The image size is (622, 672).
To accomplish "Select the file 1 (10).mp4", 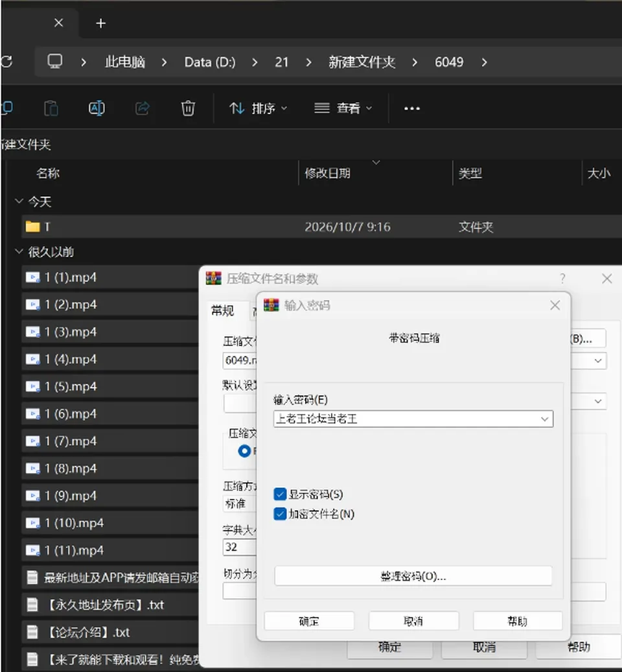I will tap(111, 523).
